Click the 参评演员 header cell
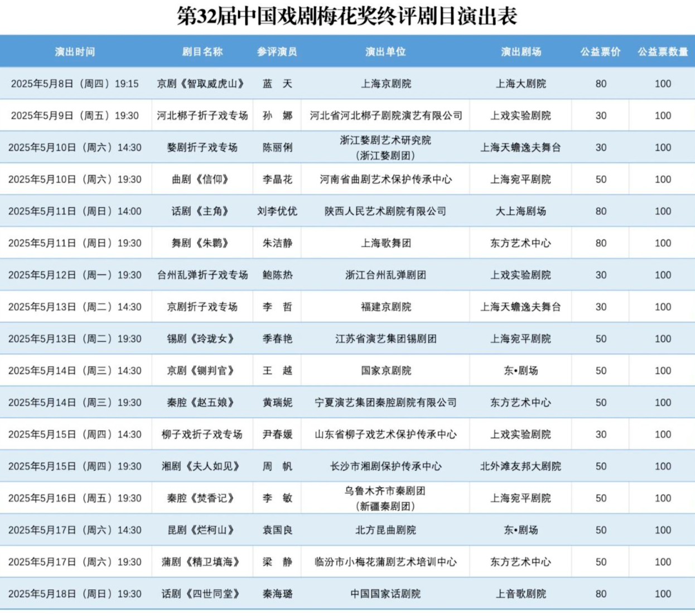The width and height of the screenshot is (695, 616). click(x=277, y=52)
